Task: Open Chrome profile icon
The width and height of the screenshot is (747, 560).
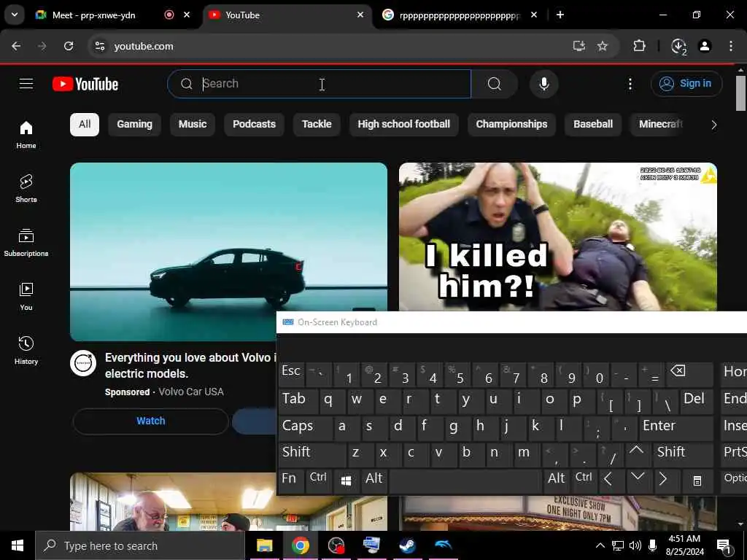Action: point(705,46)
